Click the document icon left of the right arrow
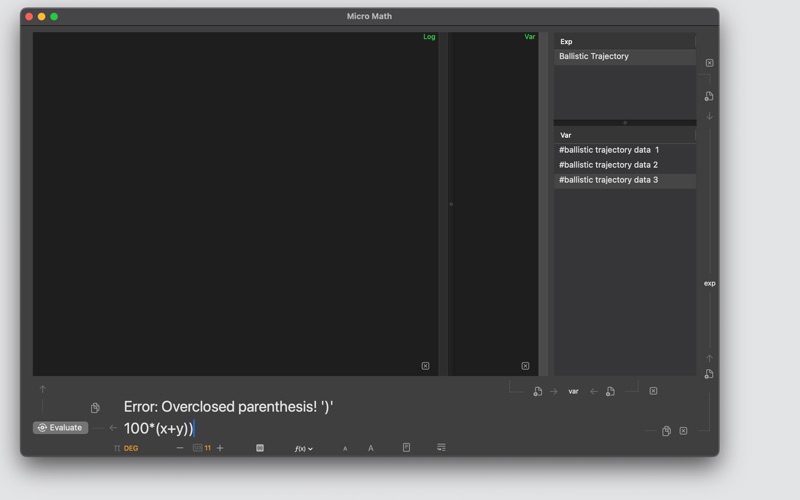The height and width of the screenshot is (500, 800). (538, 391)
